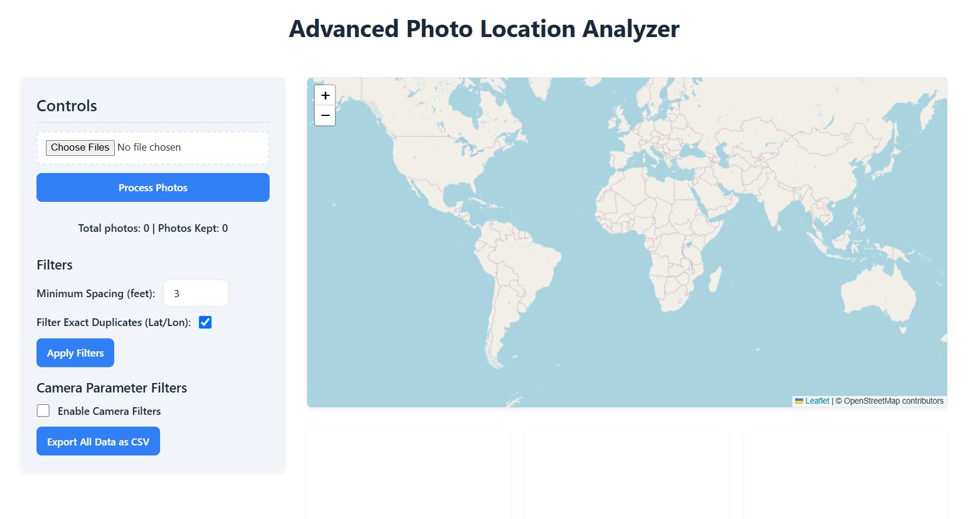Viewport: 980px width, 519px height.
Task: Apply Filters to the photos
Action: click(75, 352)
